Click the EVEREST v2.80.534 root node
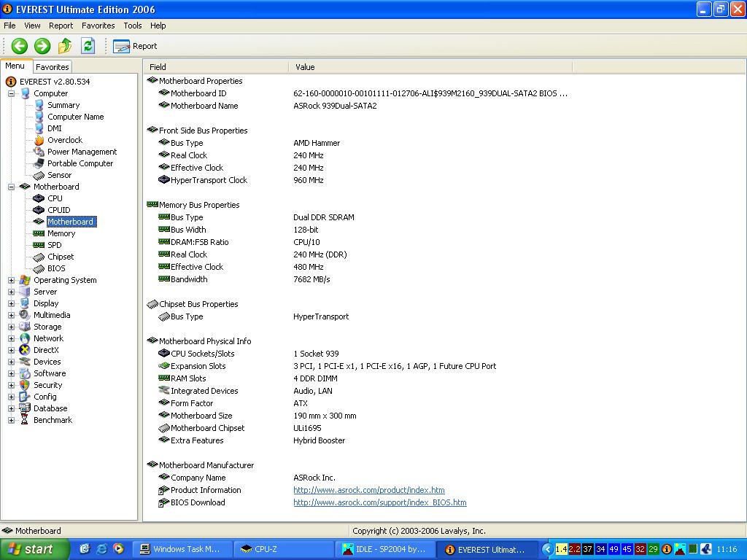Image resolution: width=747 pixels, height=560 pixels. point(54,82)
